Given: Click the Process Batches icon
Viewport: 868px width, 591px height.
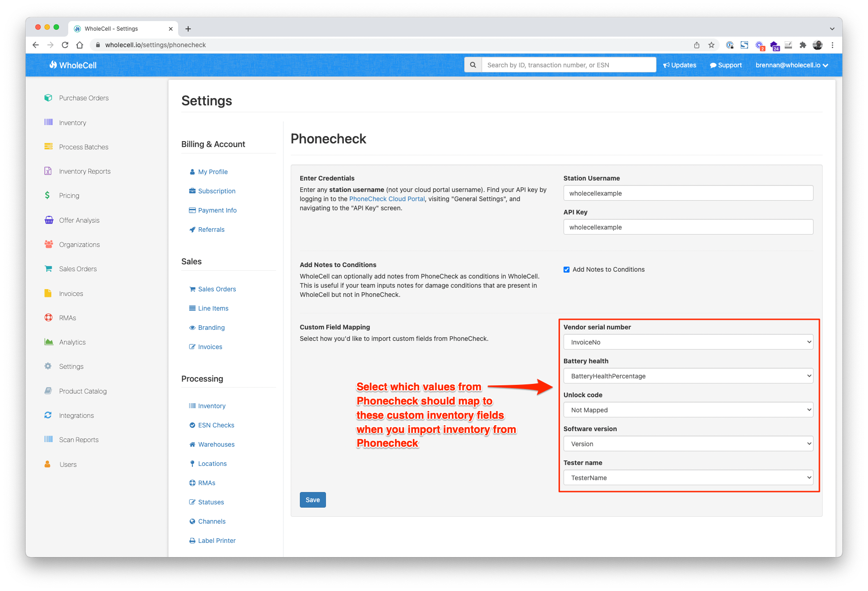Looking at the screenshot, I should pyautogui.click(x=48, y=147).
